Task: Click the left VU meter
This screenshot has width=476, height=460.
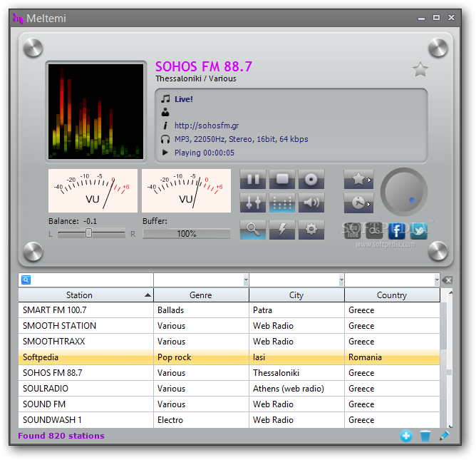Action: coord(93,190)
